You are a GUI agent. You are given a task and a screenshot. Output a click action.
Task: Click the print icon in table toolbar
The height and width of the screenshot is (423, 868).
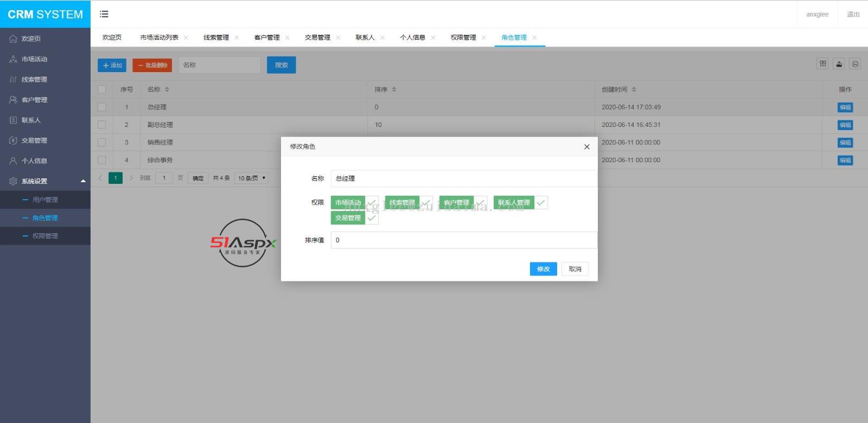855,64
